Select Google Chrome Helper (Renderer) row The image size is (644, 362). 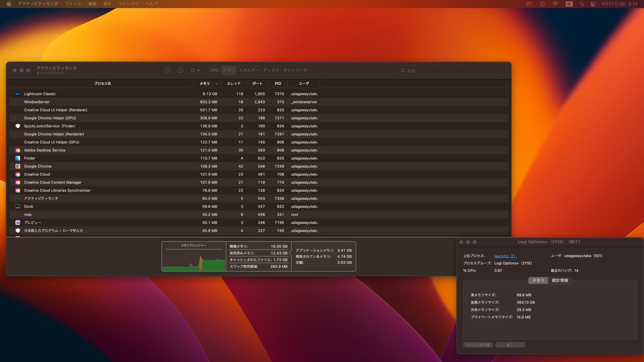(x=258, y=134)
